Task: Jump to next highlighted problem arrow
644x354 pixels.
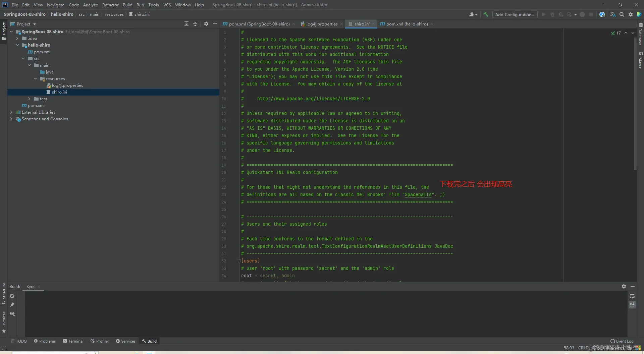Action: 633,33
